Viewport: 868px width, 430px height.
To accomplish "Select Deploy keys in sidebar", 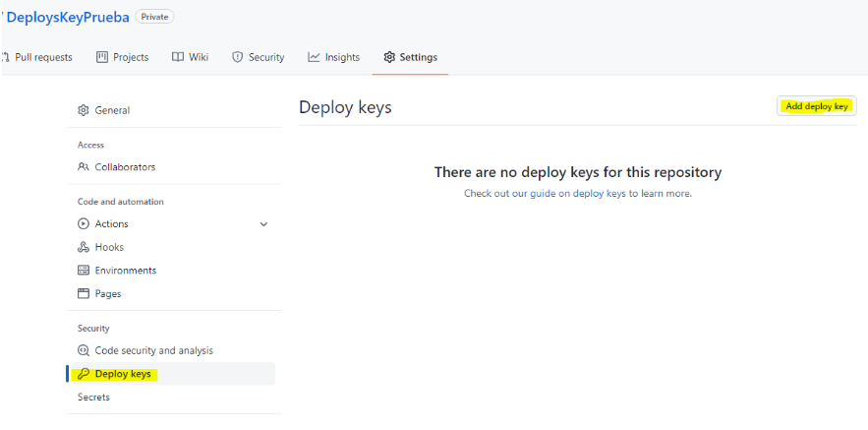I will click(x=173, y=374).
